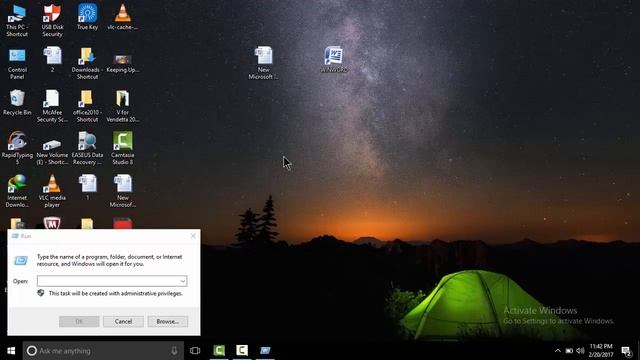Screen dimensions: 640x360
Task: Open Action Center notifications icon
Action: click(627, 351)
